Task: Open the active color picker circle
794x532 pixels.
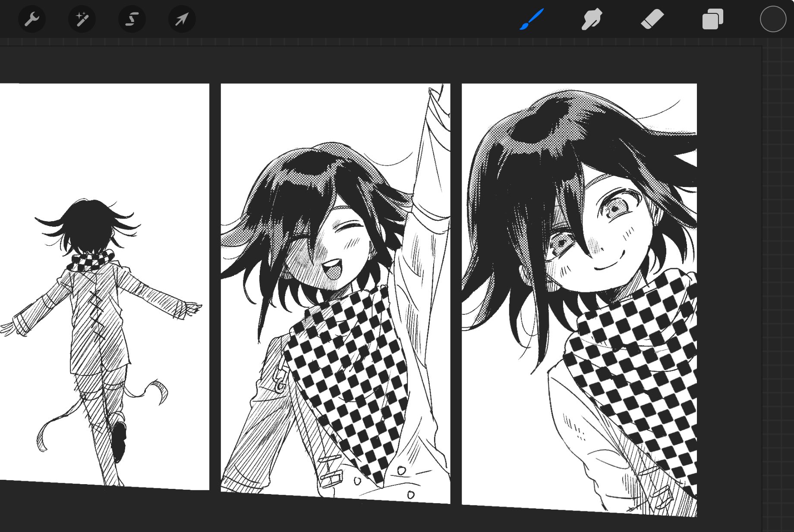Action: point(773,19)
